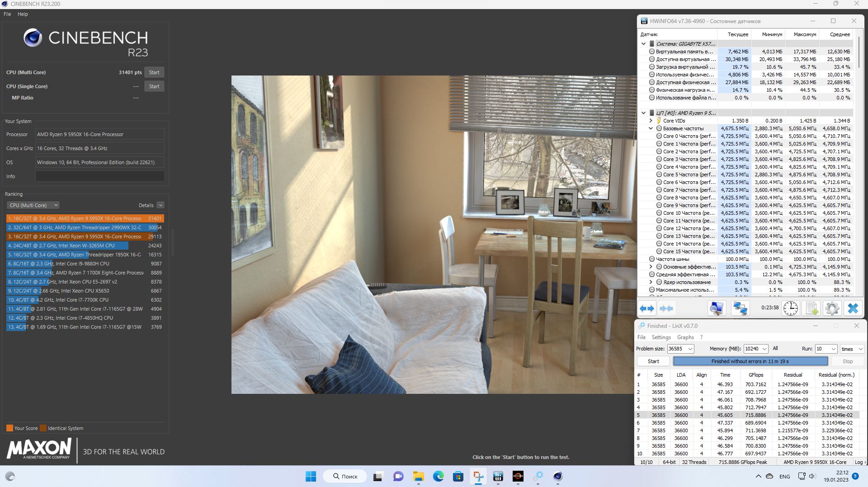Close HWiNFO sensors with blue X icon

(853, 308)
